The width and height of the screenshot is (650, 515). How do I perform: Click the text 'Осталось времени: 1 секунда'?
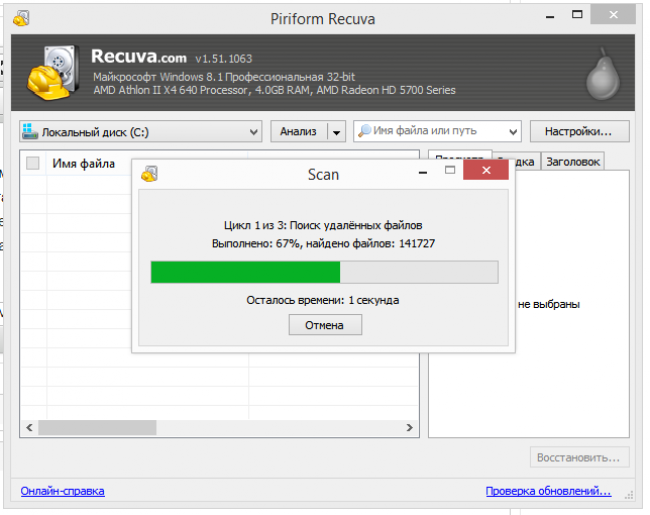[323, 300]
